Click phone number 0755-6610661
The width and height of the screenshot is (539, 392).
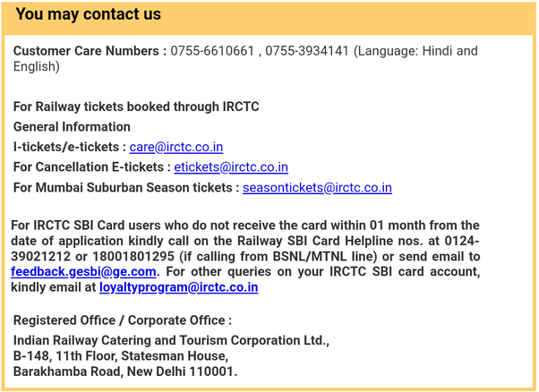coord(212,51)
